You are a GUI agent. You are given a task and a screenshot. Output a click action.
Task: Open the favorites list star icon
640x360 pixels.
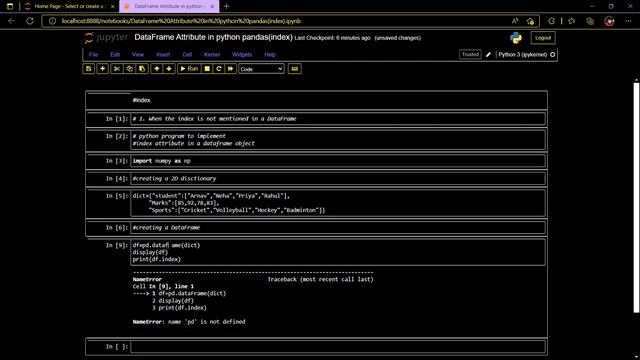coord(571,21)
